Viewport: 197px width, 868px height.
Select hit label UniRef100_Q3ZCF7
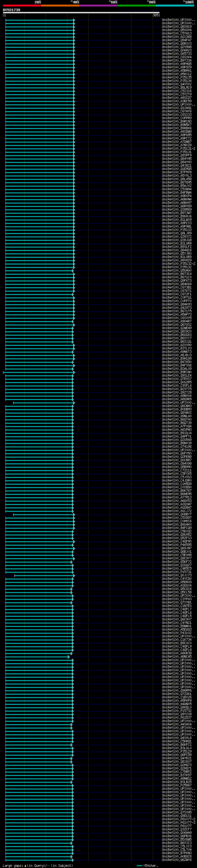pyautogui.click(x=177, y=829)
